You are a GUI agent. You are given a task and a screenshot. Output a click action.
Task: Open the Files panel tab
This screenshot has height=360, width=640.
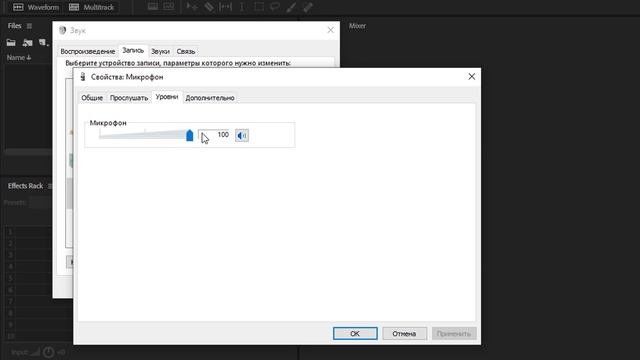tap(14, 26)
